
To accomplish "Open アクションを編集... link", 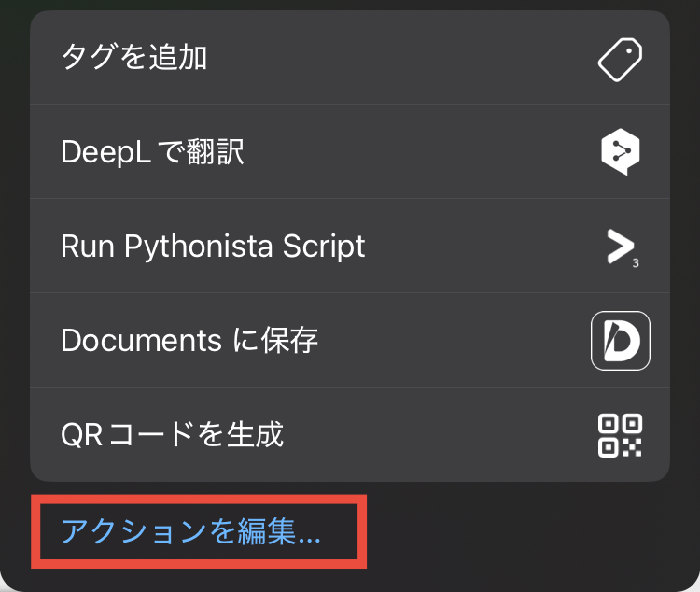I will click(191, 531).
